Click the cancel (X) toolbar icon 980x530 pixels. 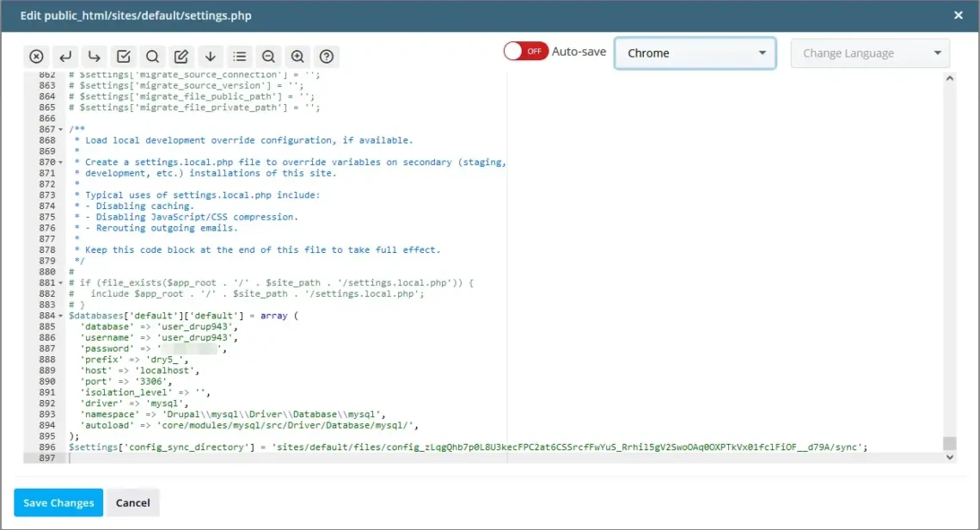tap(36, 56)
